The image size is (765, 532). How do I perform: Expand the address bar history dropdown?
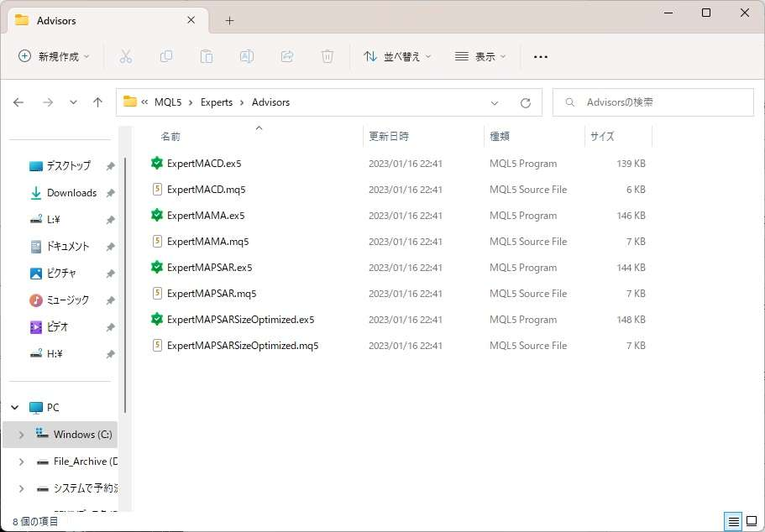(495, 103)
